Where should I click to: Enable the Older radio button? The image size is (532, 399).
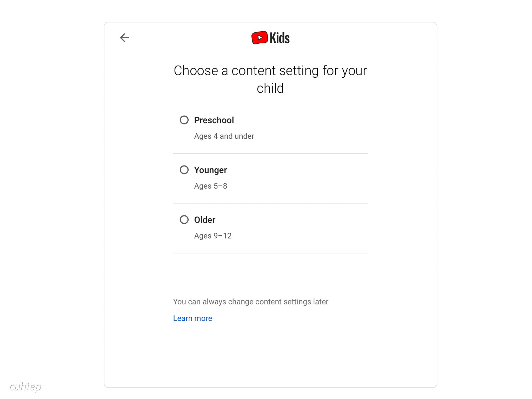pos(184,220)
